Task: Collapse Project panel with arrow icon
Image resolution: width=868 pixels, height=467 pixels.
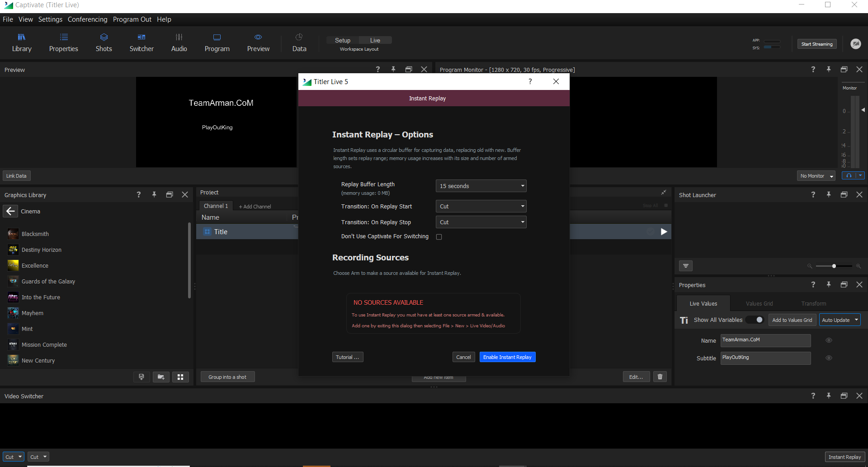Action: tap(664, 193)
